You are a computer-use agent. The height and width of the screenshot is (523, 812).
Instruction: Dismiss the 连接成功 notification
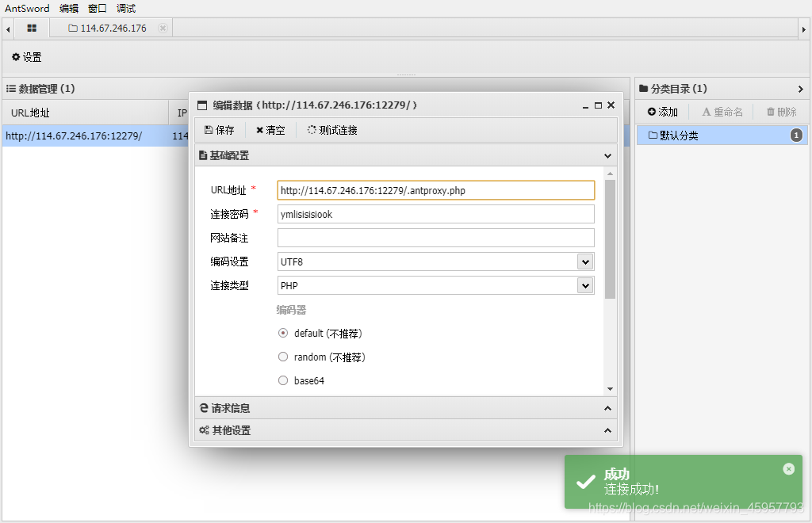click(789, 468)
